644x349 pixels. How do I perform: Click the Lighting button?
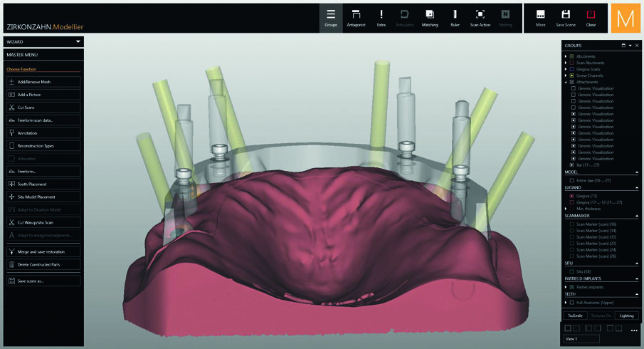click(626, 316)
